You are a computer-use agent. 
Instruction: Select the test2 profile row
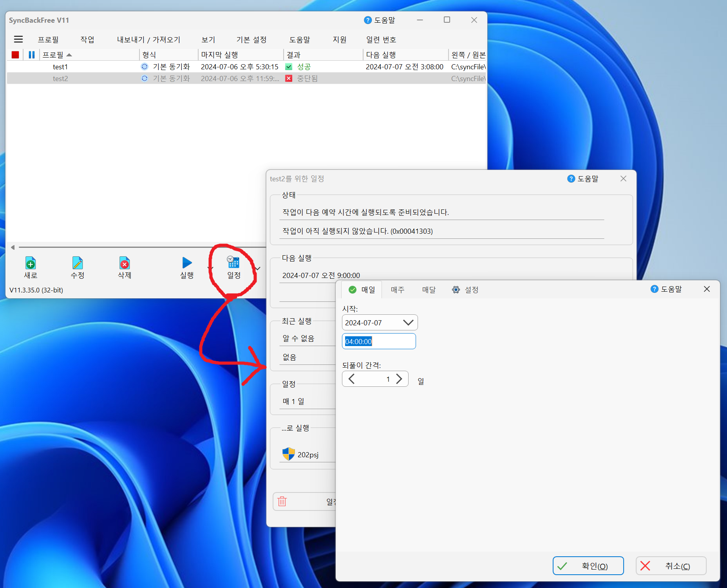[246, 78]
